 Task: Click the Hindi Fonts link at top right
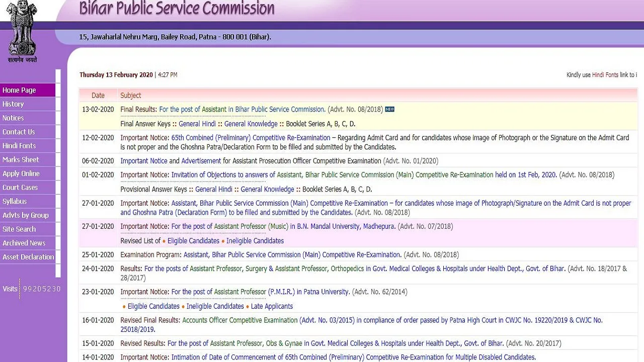click(x=605, y=75)
